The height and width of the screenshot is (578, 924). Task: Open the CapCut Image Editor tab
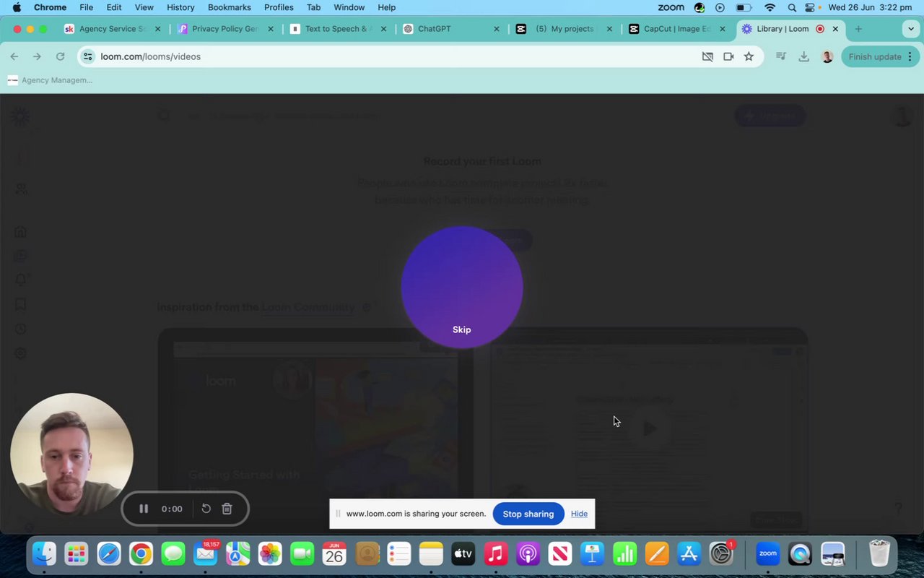click(x=676, y=29)
